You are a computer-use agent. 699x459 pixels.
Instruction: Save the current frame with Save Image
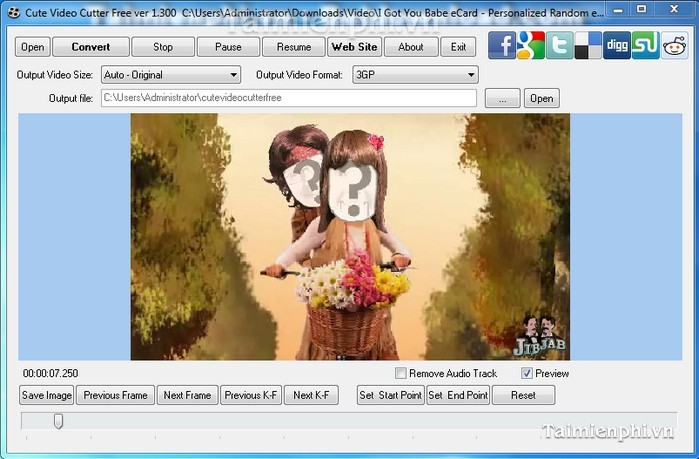(47, 395)
